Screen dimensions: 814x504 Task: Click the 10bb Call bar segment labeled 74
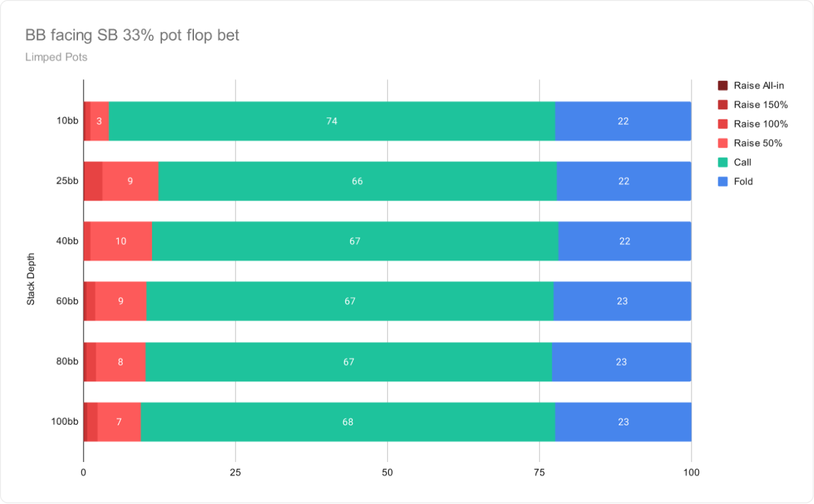coord(332,121)
